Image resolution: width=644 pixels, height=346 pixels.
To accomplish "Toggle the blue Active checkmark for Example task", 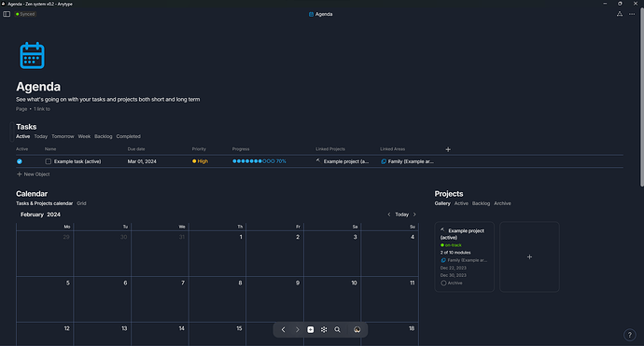I will click(x=20, y=161).
